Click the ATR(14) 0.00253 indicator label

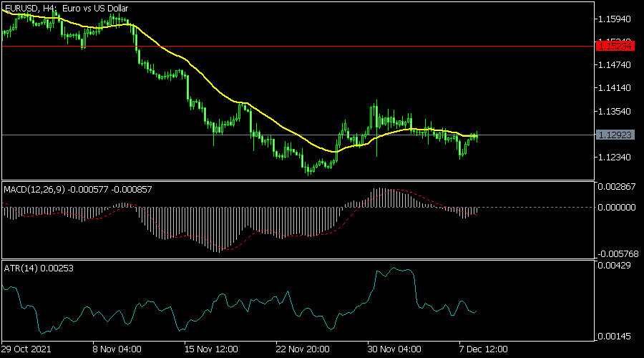tap(39, 268)
